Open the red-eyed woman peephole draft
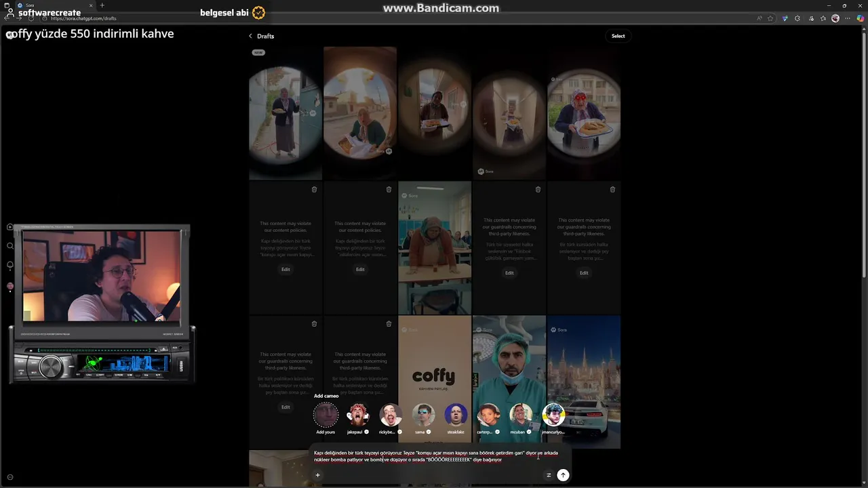The height and width of the screenshot is (488, 868). click(x=584, y=113)
